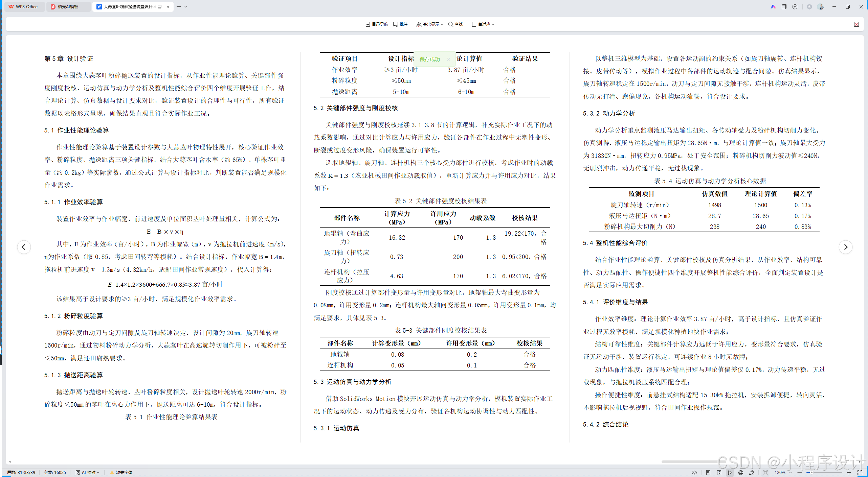Expand the new tab dropdown arrow
Screen dimensions: 868x477
(186, 7)
